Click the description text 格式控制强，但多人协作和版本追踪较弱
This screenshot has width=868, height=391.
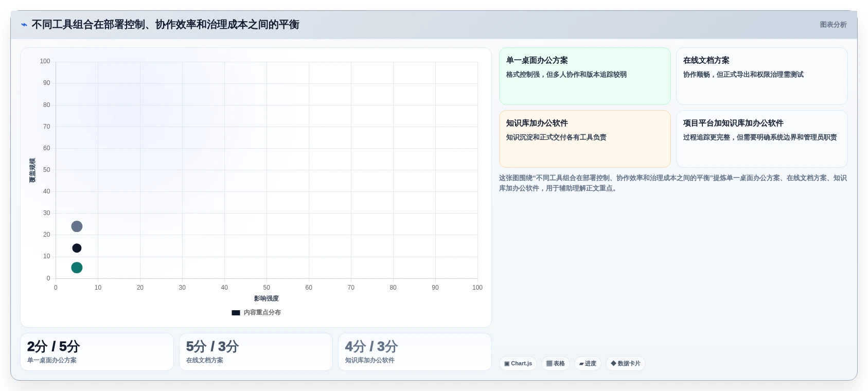(x=566, y=75)
